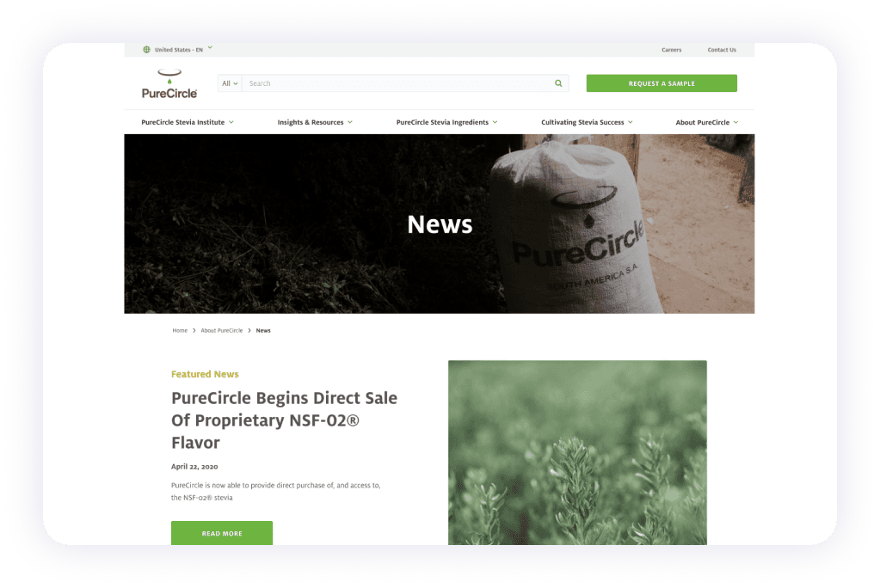Viewport: 880px width, 588px height.
Task: Click the REQUEST A SAMPLE button
Action: click(661, 83)
